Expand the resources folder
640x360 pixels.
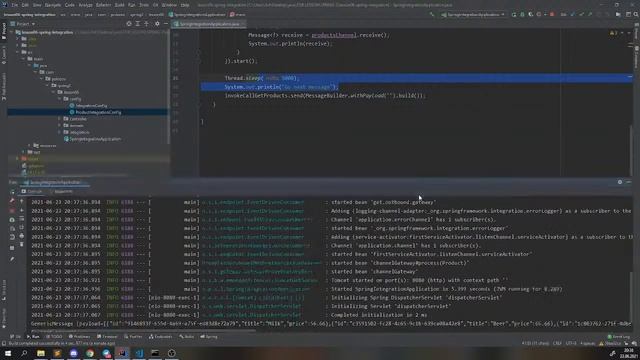tap(30, 145)
